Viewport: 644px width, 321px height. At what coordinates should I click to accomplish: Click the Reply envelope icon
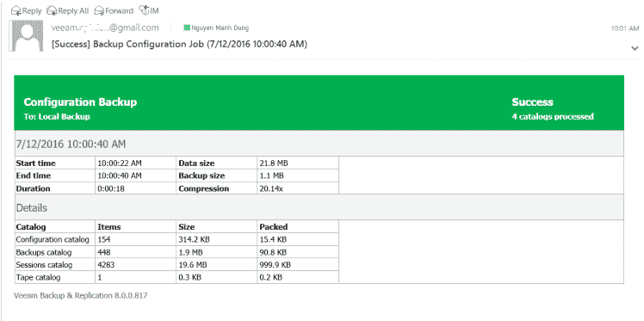[x=15, y=10]
